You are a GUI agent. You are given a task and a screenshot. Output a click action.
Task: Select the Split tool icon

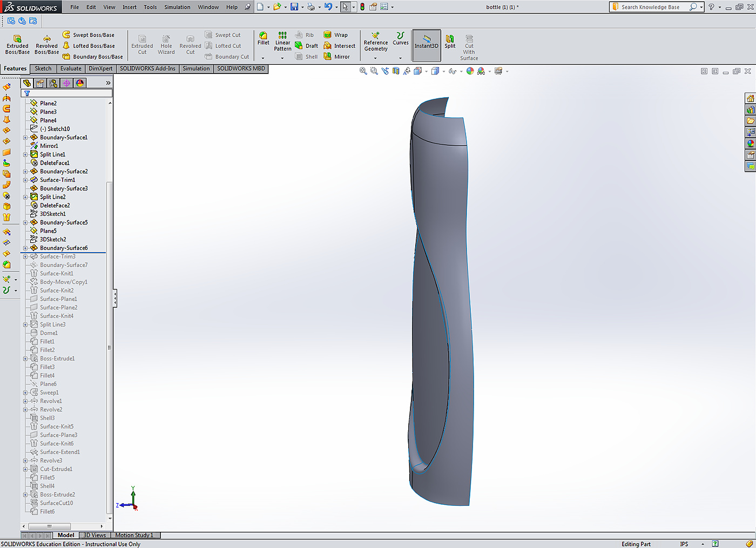[x=450, y=41]
